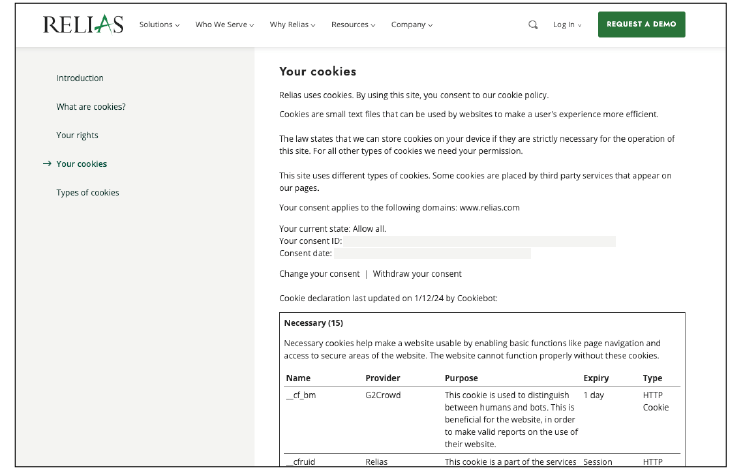
Task: Open the Why Relias dropdown
Action: tap(292, 25)
